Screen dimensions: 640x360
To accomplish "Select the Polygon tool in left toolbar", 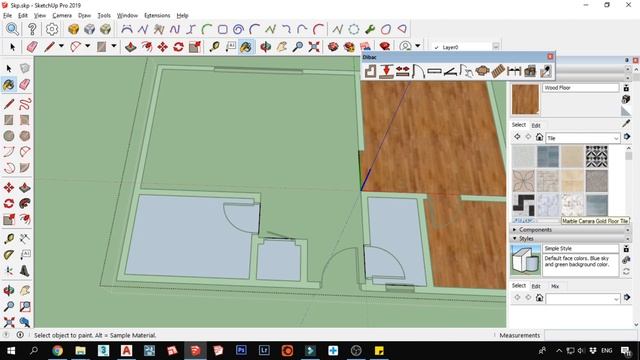I will point(25,136).
